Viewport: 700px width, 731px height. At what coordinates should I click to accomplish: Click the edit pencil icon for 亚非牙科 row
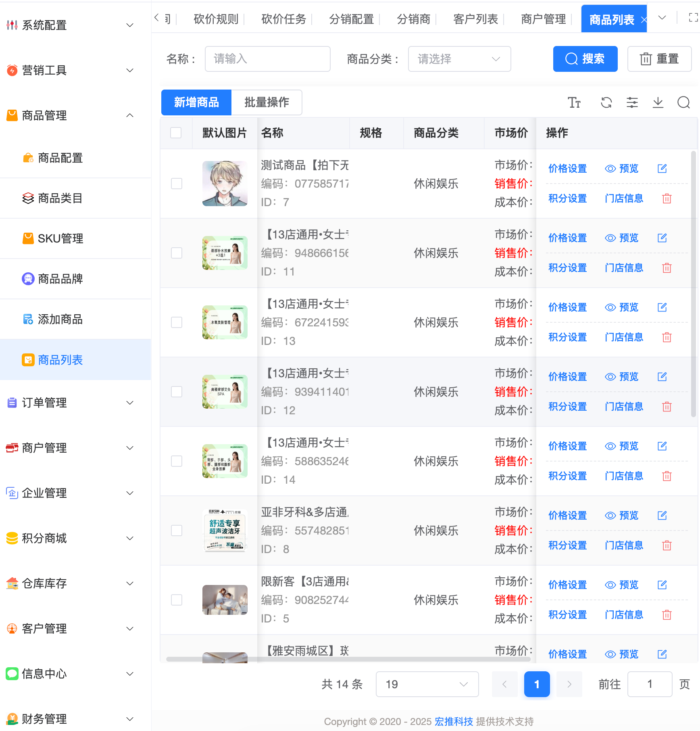[x=662, y=515]
